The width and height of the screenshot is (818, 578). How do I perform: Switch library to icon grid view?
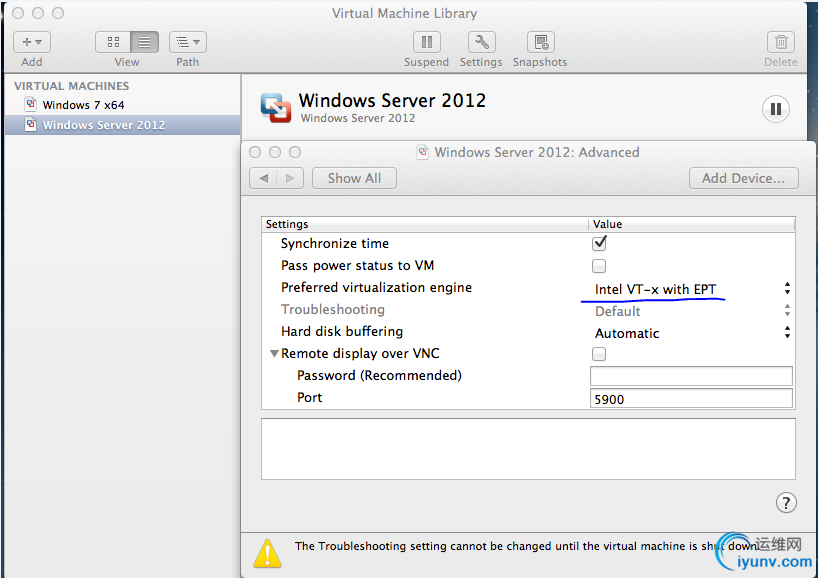113,42
